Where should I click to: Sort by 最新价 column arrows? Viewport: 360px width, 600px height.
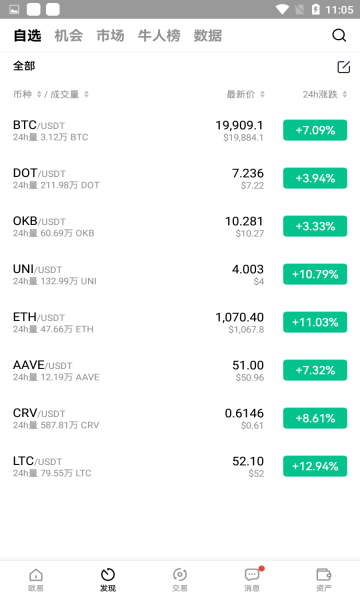tap(262, 94)
